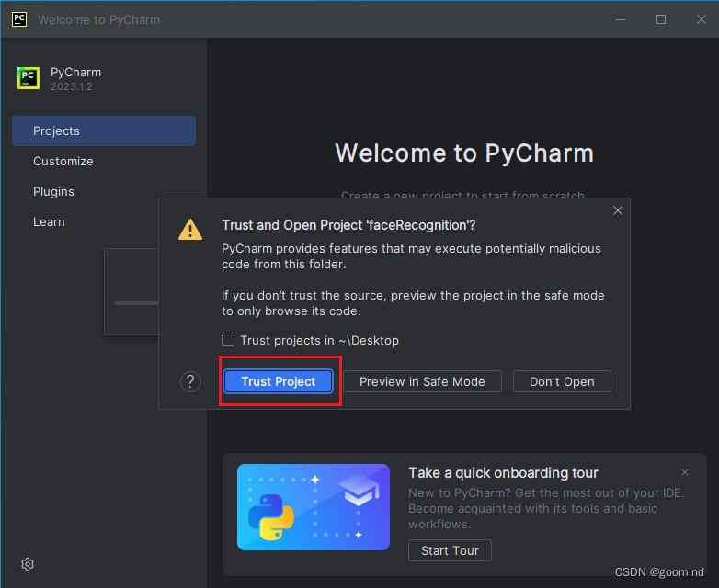Dismiss the onboarding tour banner
This screenshot has width=719, height=588.
(685, 472)
